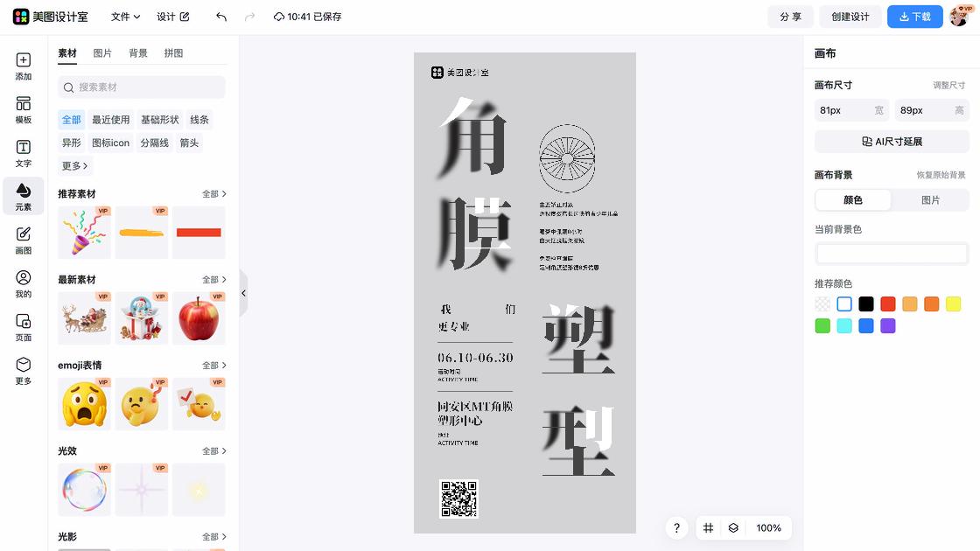Open the 画图 drawing sidebar panel
The height and width of the screenshot is (551, 980).
click(x=23, y=241)
